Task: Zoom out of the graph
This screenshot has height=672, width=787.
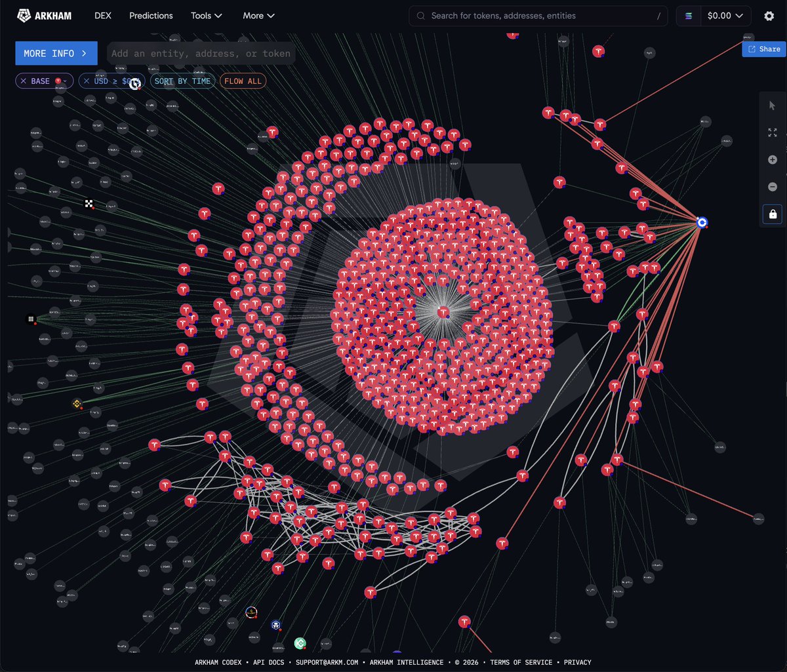Action: tap(772, 187)
